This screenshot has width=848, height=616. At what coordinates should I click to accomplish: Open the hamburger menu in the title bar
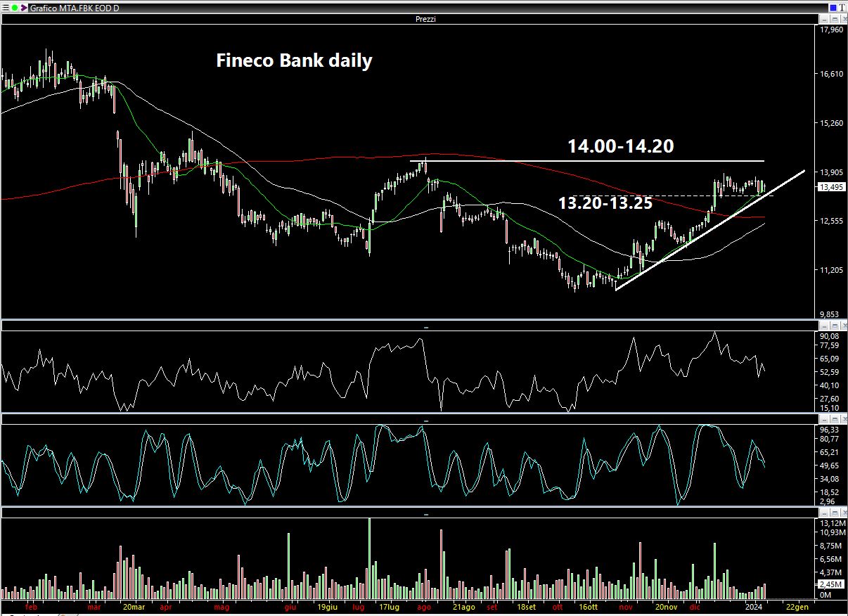coord(5,7)
